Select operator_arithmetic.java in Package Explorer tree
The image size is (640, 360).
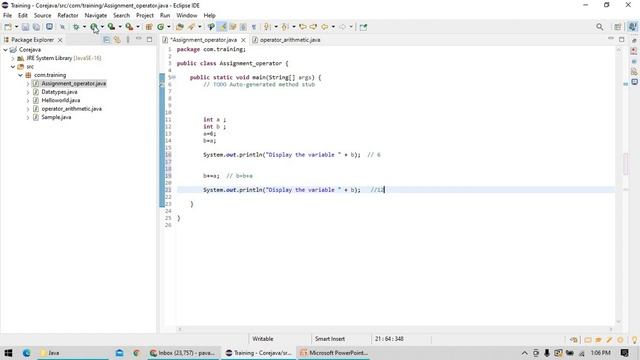[71, 109]
